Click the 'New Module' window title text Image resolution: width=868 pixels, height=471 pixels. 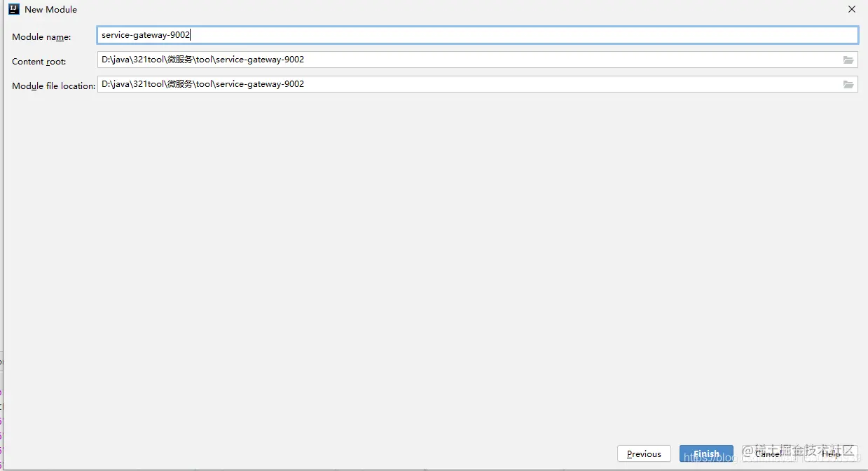(x=50, y=9)
